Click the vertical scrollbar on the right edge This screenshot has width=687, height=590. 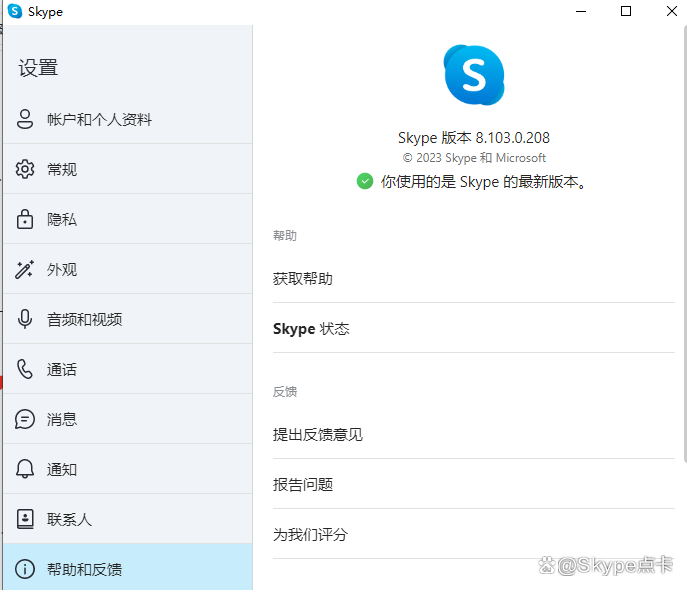pos(685,243)
